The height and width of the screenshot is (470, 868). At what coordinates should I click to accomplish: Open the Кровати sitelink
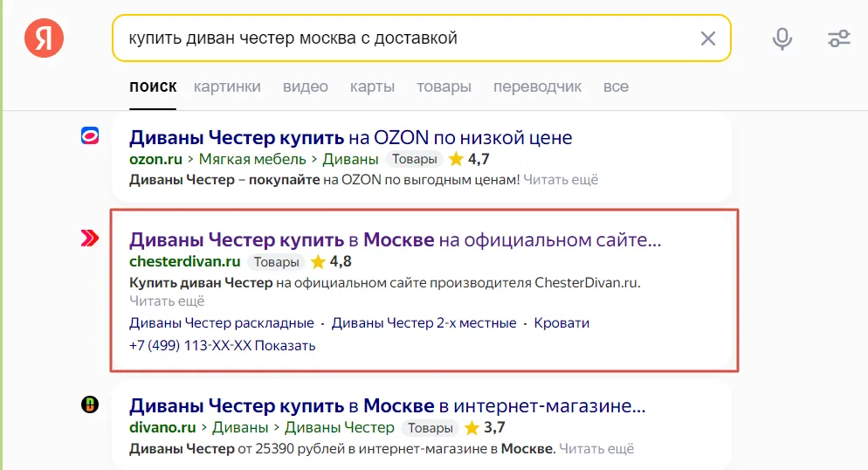click(561, 323)
